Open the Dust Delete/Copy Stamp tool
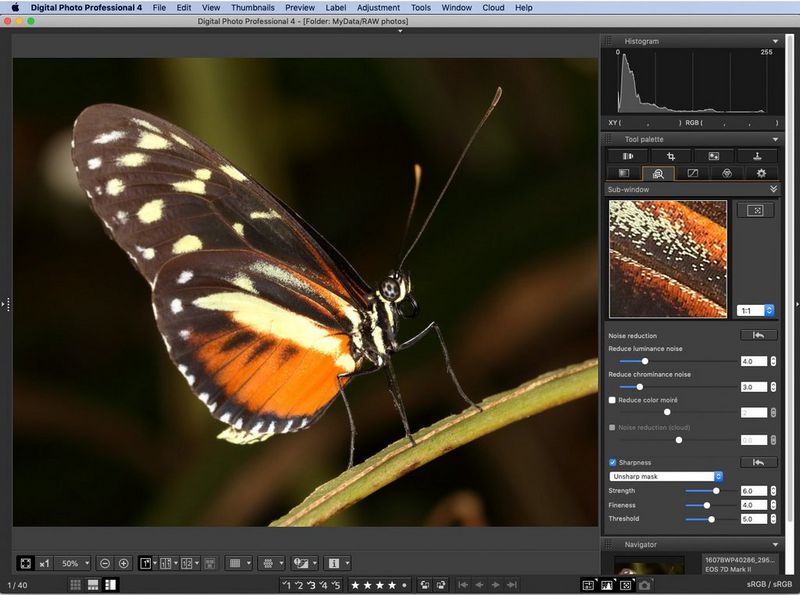This screenshot has width=800, height=595. coord(757,155)
